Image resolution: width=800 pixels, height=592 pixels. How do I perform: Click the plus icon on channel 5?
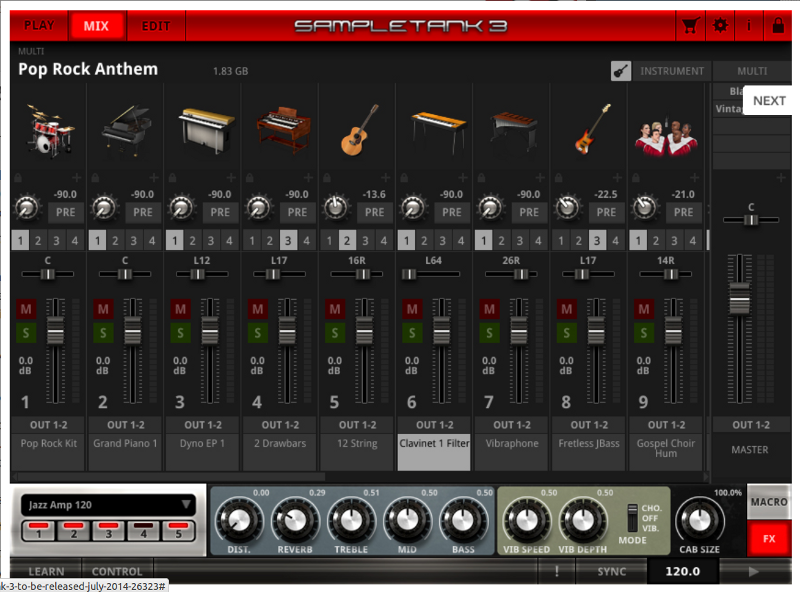pos(386,177)
